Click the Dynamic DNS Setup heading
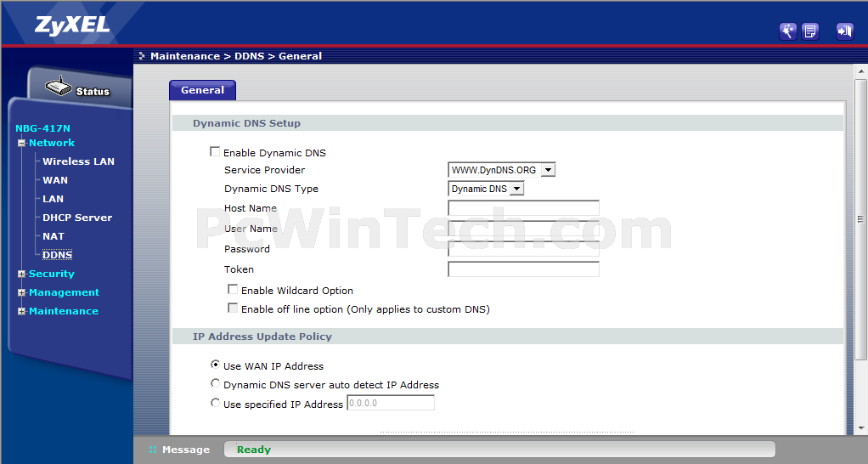The width and height of the screenshot is (868, 464). 246,123
